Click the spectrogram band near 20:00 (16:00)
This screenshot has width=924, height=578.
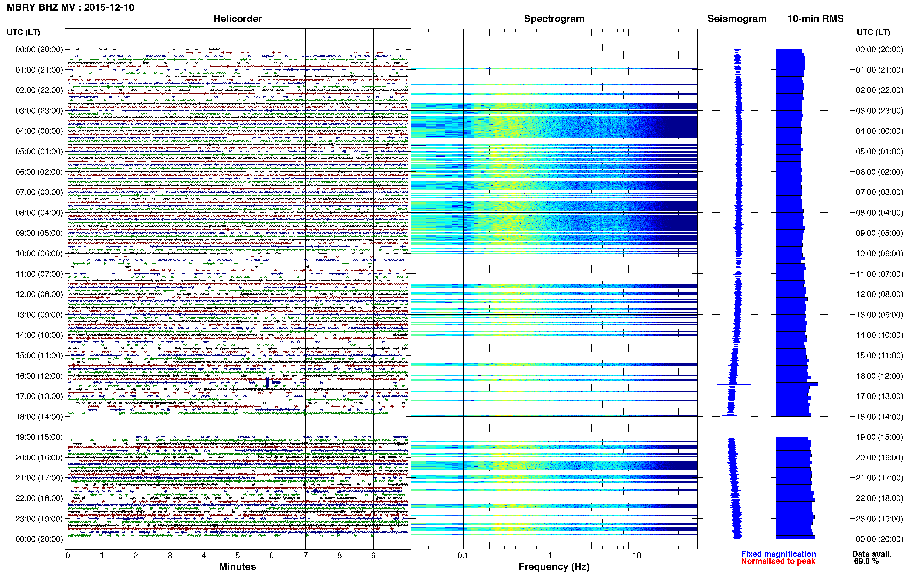tap(554, 466)
